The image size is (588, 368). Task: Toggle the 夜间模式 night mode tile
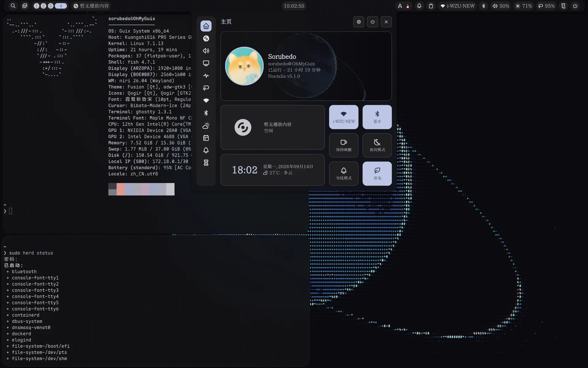377,145
